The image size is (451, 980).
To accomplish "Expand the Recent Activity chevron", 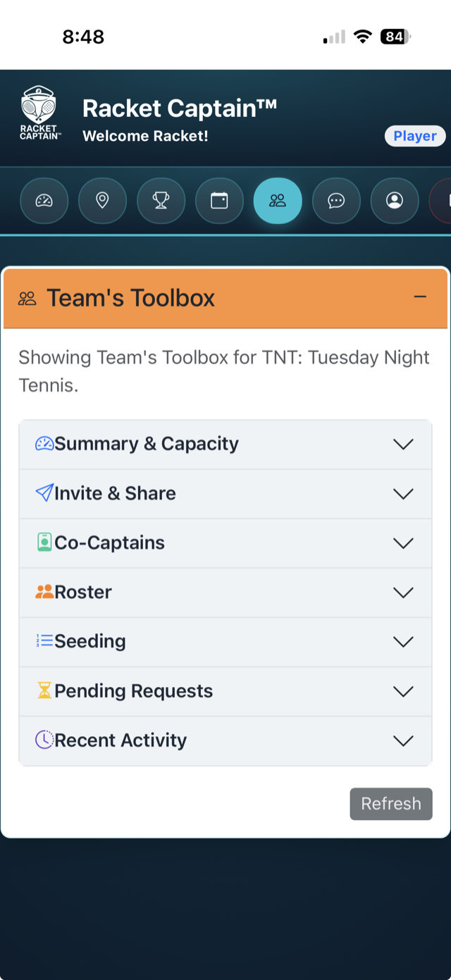I will click(x=403, y=740).
